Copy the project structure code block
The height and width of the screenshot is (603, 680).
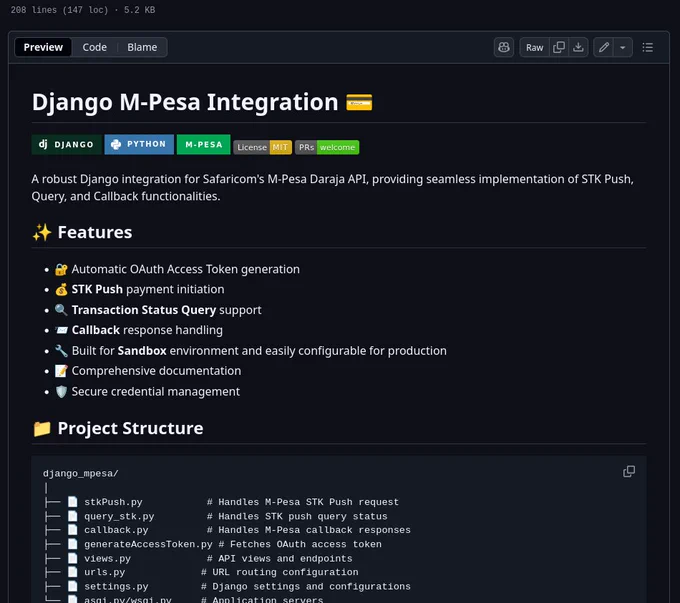629,472
